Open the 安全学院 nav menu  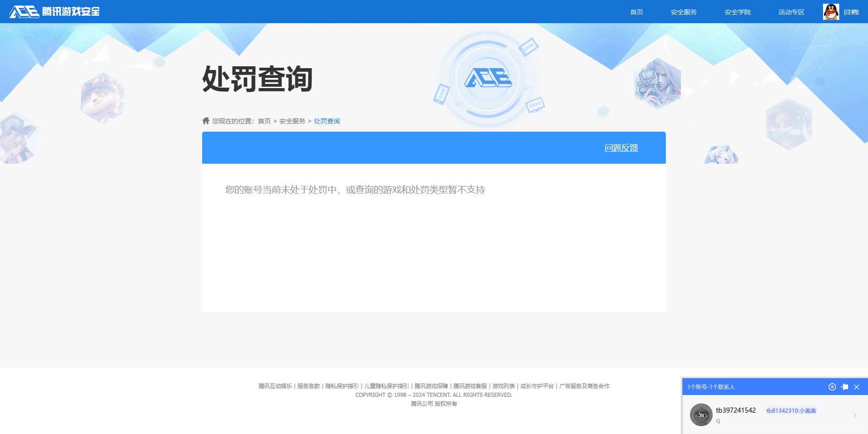737,12
